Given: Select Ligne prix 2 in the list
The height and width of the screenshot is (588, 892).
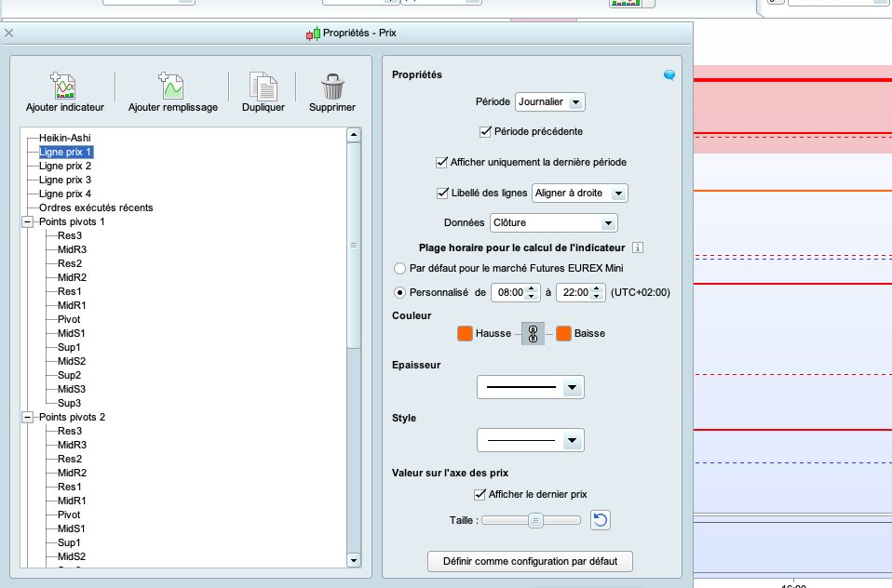Looking at the screenshot, I should point(65,166).
